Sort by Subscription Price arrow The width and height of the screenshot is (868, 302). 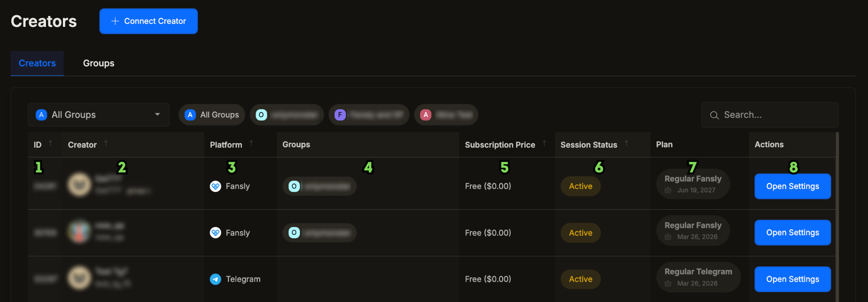[544, 143]
